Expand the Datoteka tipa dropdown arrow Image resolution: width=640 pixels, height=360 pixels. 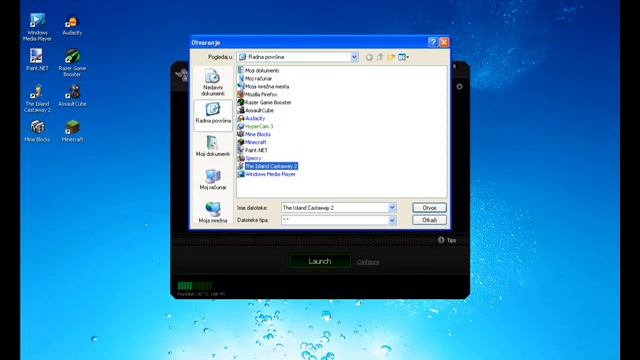click(392, 220)
